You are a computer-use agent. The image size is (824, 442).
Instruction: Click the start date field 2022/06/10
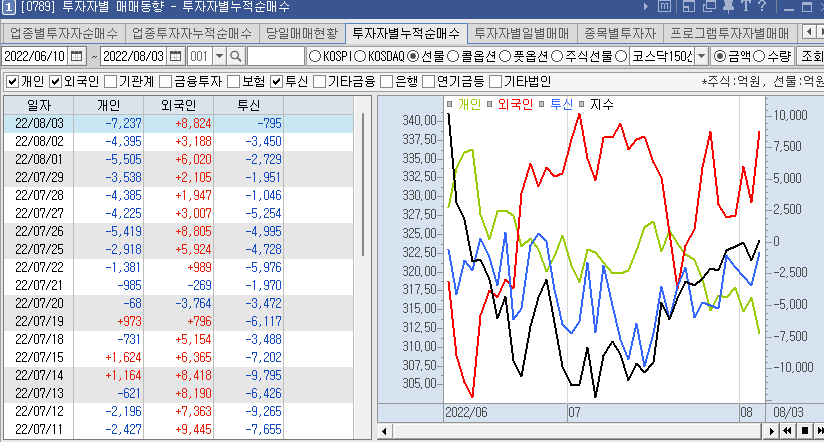pyautogui.click(x=35, y=56)
